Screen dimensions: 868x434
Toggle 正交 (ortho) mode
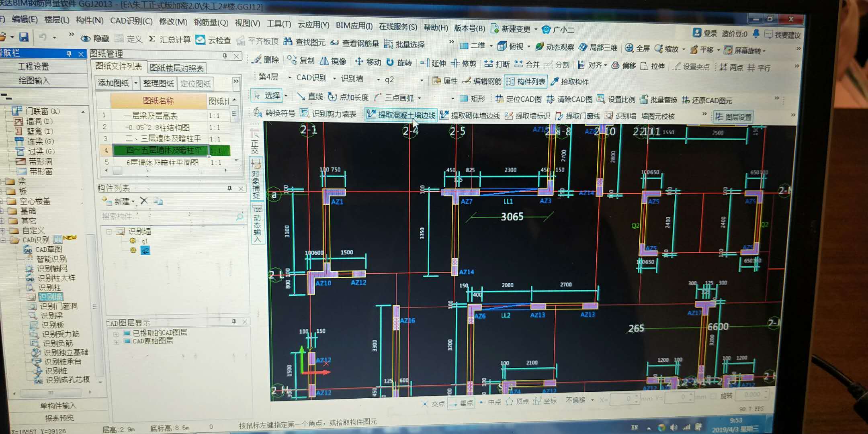pos(255,142)
